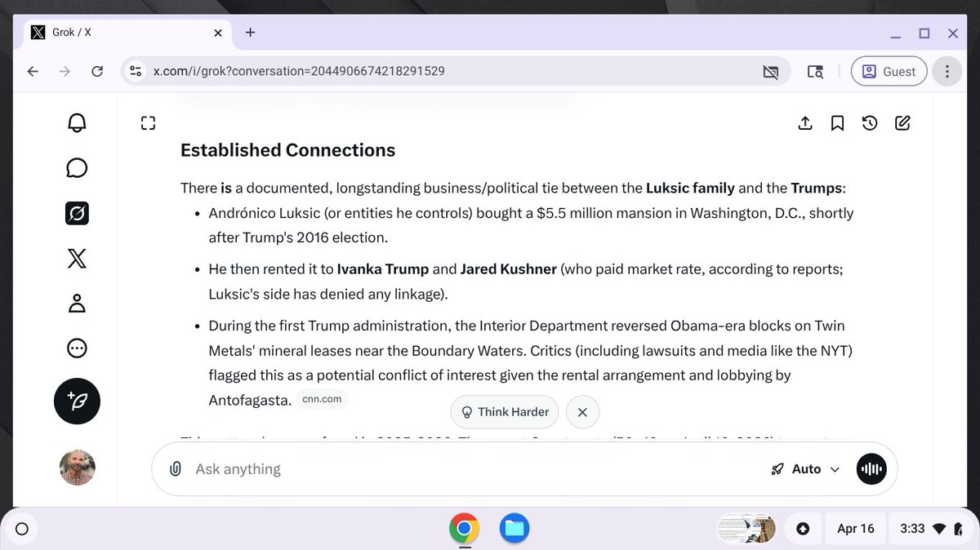The width and height of the screenshot is (980, 550).
Task: Open the X home icon in sidebar
Action: 77,259
